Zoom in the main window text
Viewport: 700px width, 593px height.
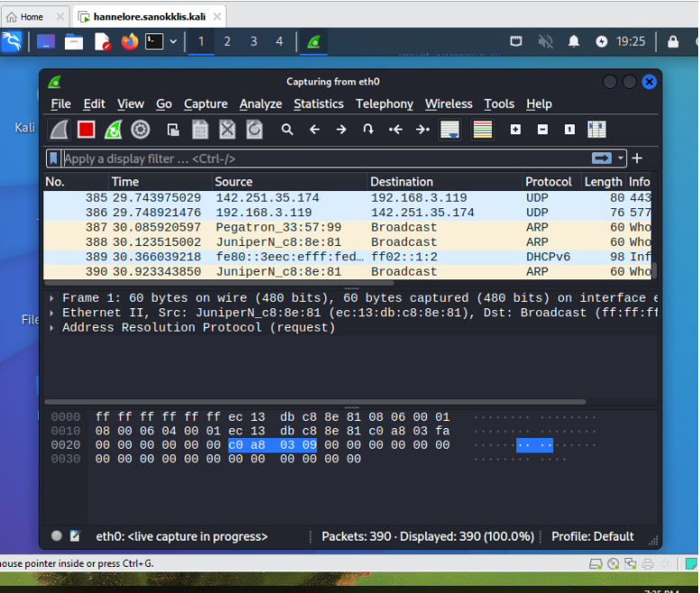point(515,130)
